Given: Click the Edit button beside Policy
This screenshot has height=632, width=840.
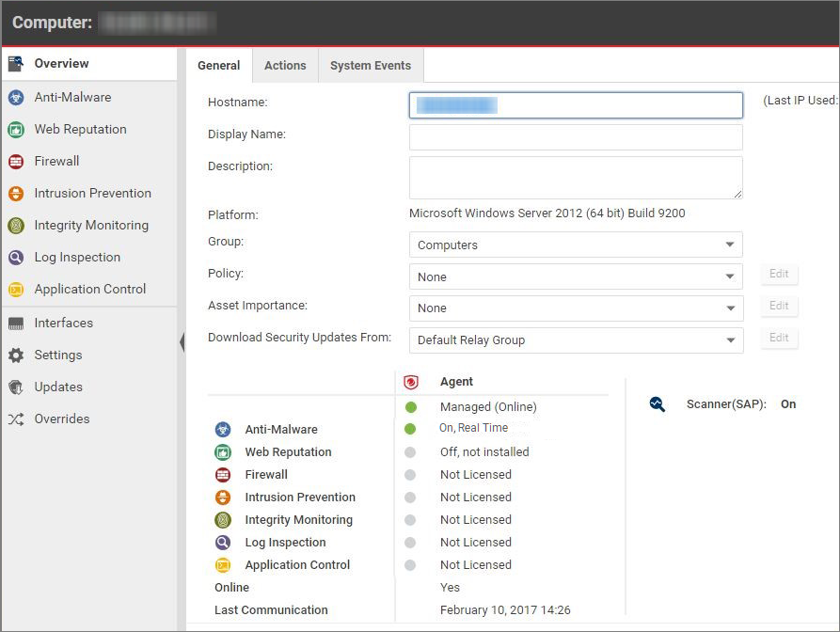Looking at the screenshot, I should pos(779,274).
